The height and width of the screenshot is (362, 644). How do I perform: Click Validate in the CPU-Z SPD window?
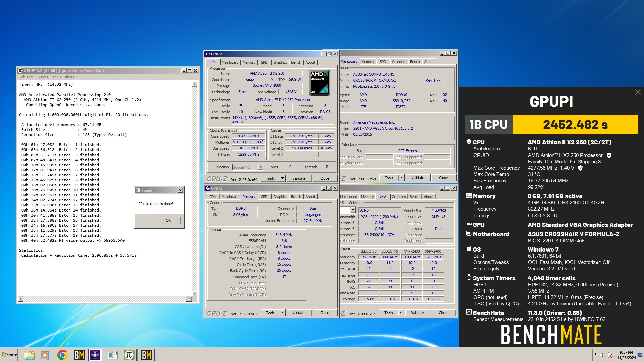417,313
